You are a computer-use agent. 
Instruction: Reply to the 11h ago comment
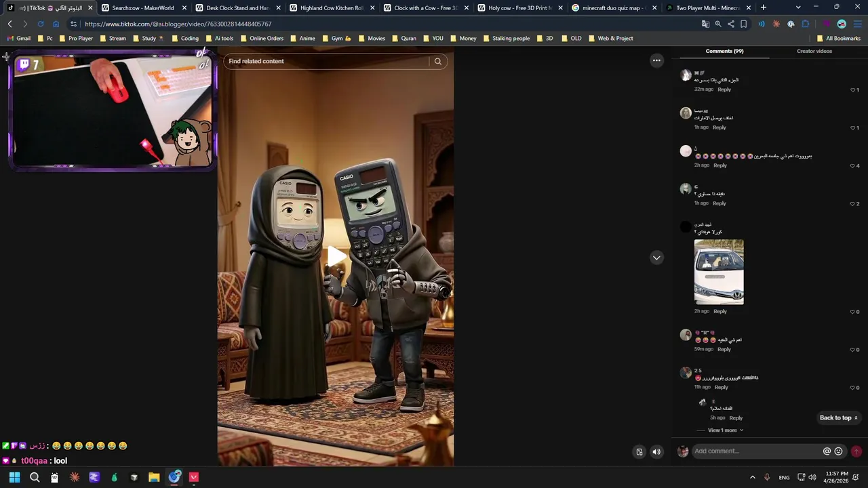(x=721, y=388)
